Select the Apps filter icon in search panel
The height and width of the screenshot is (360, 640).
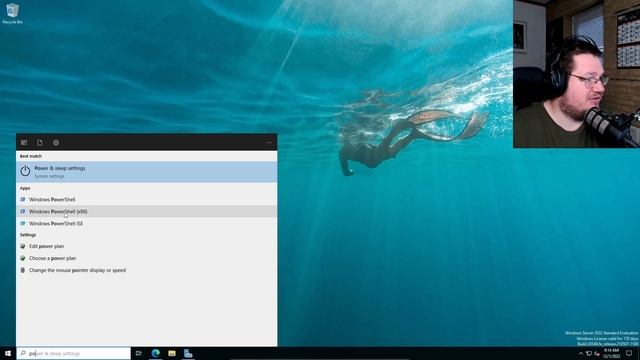point(24,142)
